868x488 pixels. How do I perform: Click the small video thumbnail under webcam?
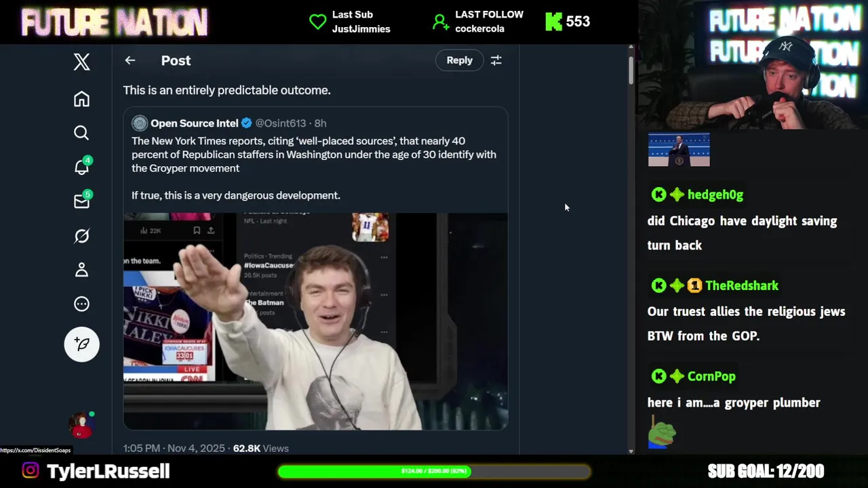[679, 150]
